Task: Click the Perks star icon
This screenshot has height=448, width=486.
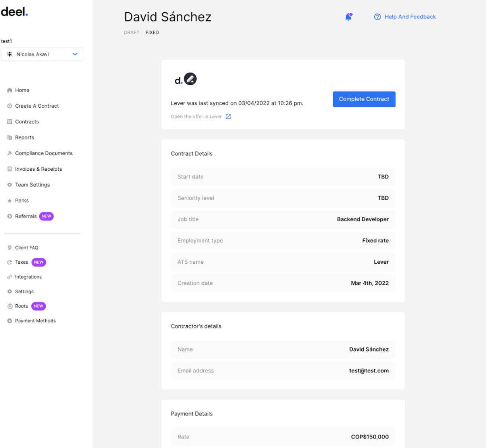Action: click(10, 201)
